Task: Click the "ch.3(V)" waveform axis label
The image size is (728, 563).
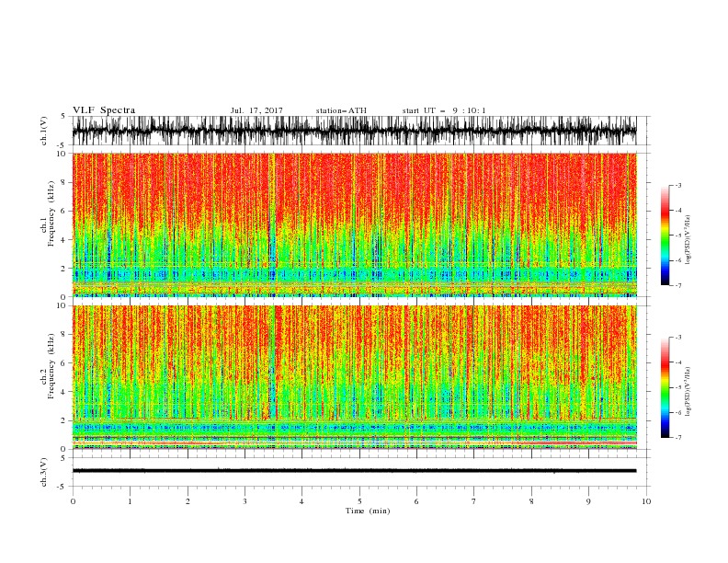Action: click(x=44, y=472)
